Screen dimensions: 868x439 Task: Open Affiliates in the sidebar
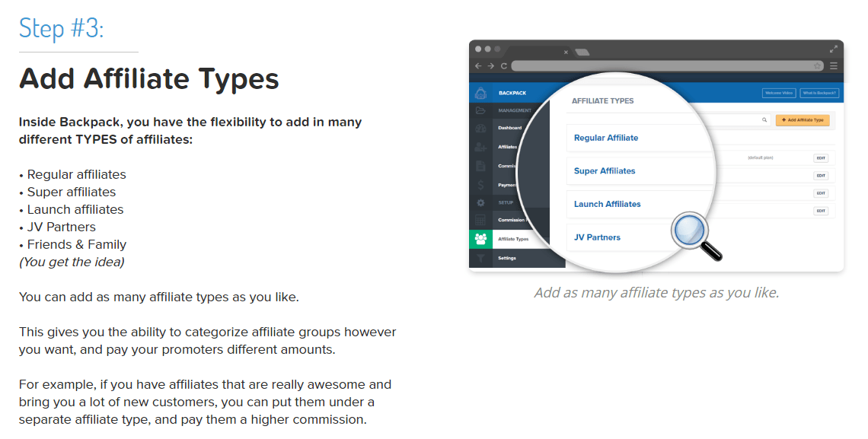(x=508, y=147)
